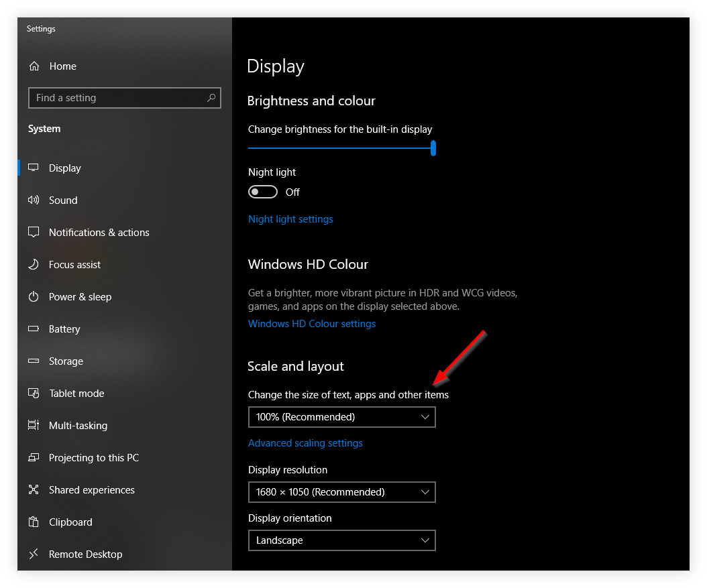
Task: Open Tablet mode settings
Action: point(34,393)
